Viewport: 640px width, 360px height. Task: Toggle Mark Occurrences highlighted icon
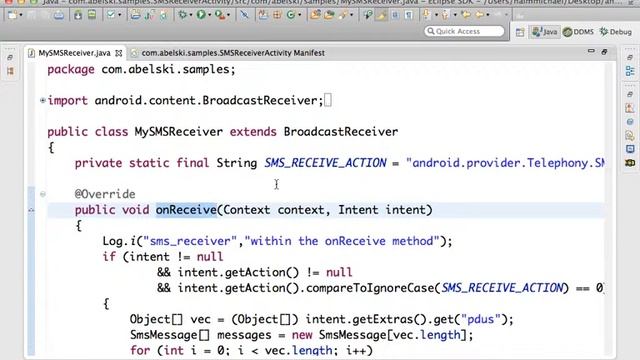(x=381, y=15)
